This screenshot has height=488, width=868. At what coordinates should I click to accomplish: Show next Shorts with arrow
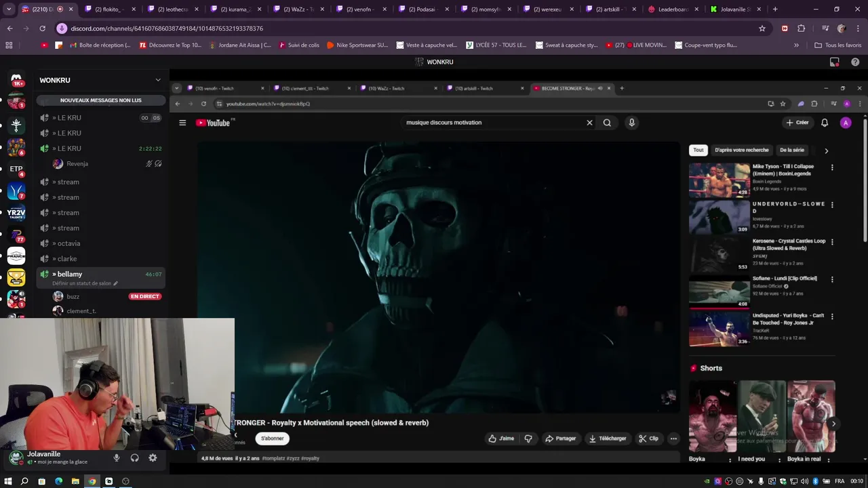pos(833,424)
